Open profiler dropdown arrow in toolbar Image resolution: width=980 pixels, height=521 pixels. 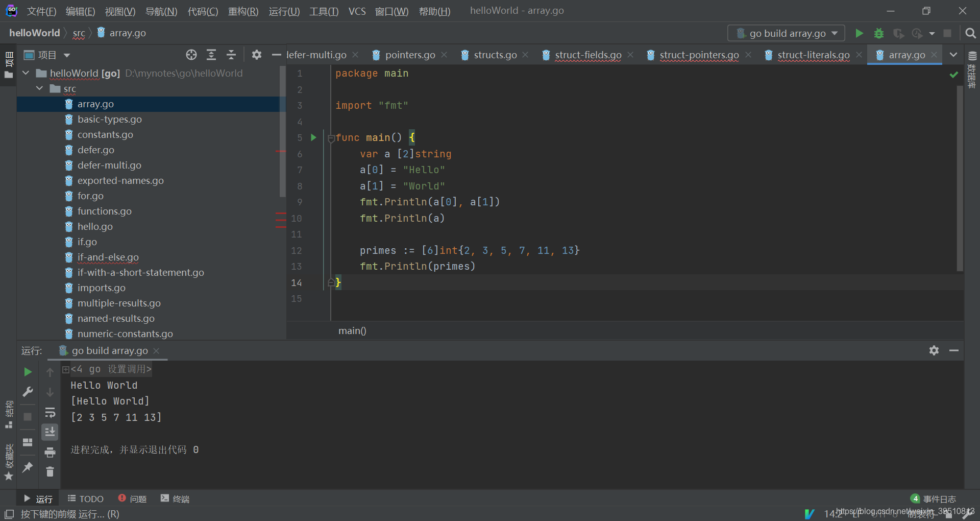(x=932, y=33)
